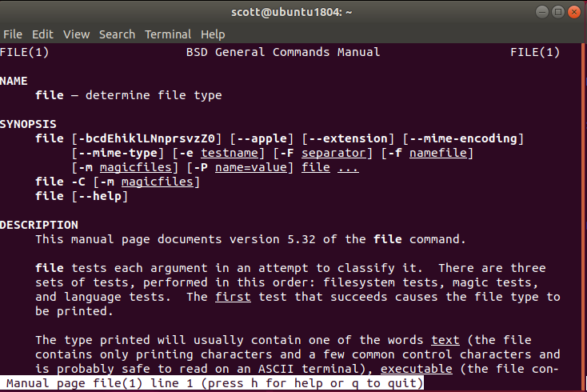The height and width of the screenshot is (392, 587).
Task: Click BSD General Commands Manual header
Action: 283,52
